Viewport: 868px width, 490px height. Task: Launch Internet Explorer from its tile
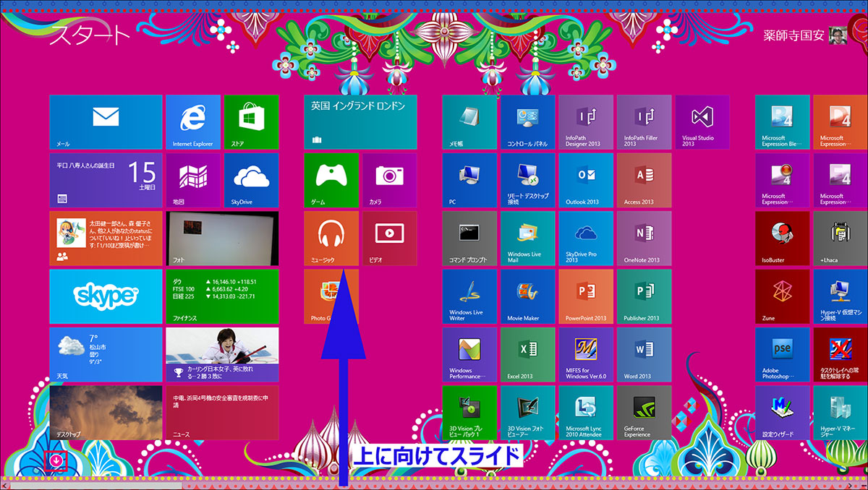[193, 122]
